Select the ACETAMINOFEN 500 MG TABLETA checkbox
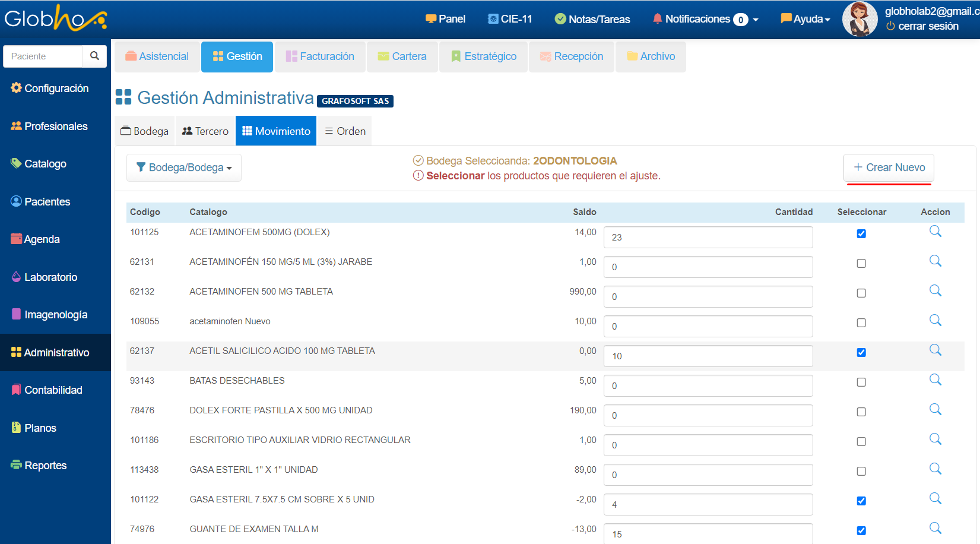Image resolution: width=980 pixels, height=544 pixels. coord(861,293)
